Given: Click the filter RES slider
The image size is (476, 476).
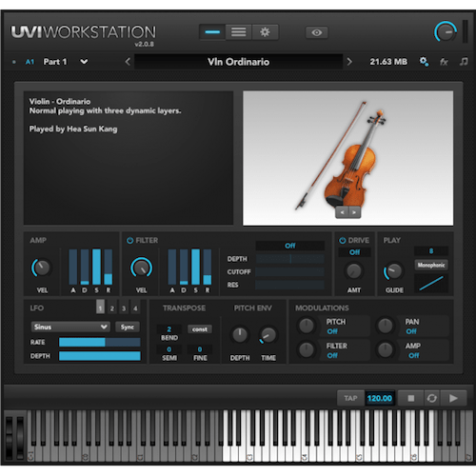Looking at the screenshot, I should [289, 285].
